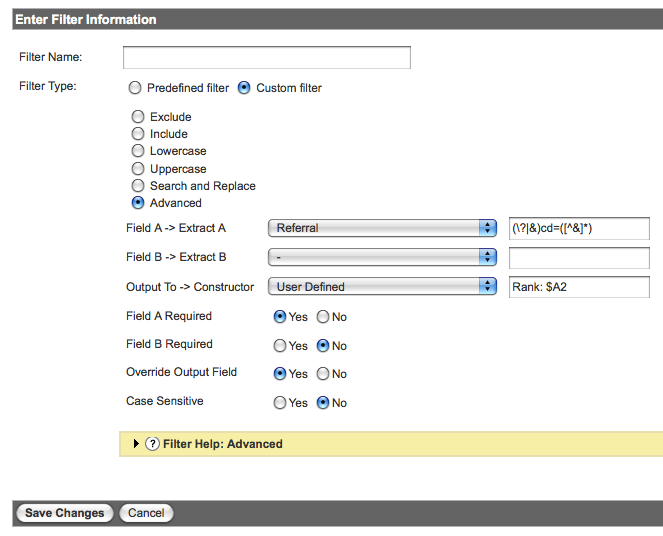Screen dimensions: 663x536
Task: Choose Search and Replace option
Action: click(x=138, y=186)
